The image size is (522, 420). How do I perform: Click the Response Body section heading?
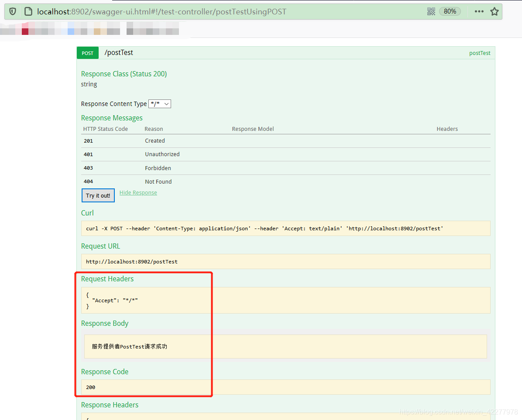click(105, 324)
